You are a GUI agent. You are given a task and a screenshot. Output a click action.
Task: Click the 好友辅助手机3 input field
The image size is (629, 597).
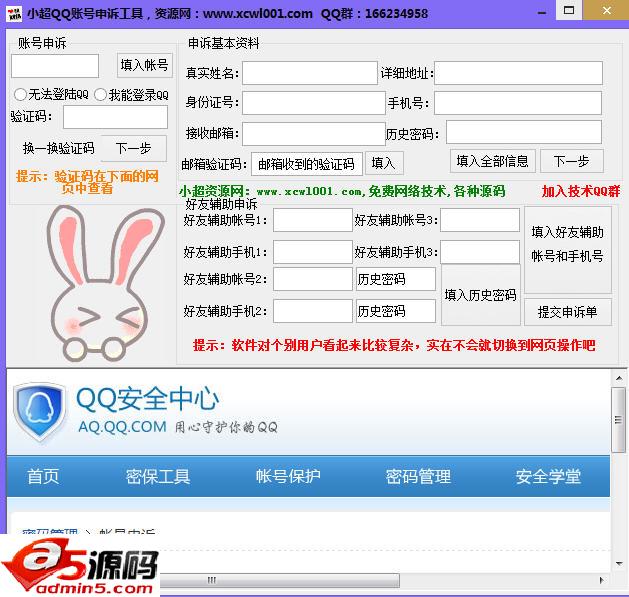pyautogui.click(x=480, y=252)
